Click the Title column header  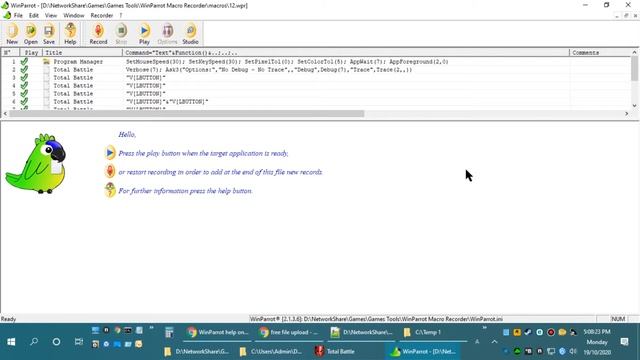coord(82,53)
